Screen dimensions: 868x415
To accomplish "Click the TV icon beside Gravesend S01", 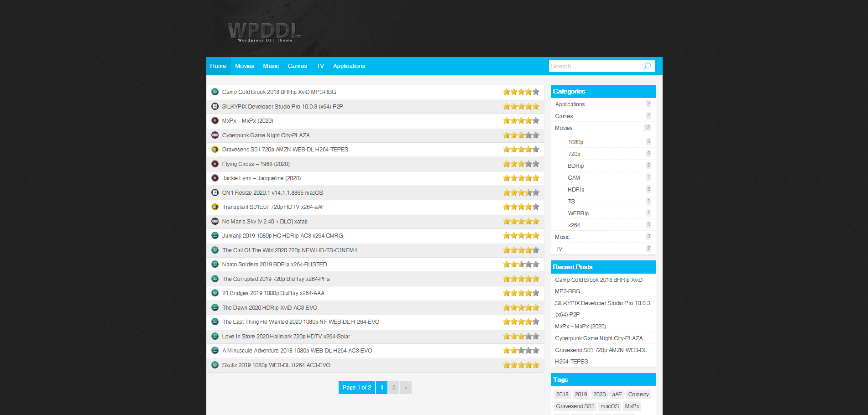I will [x=215, y=149].
